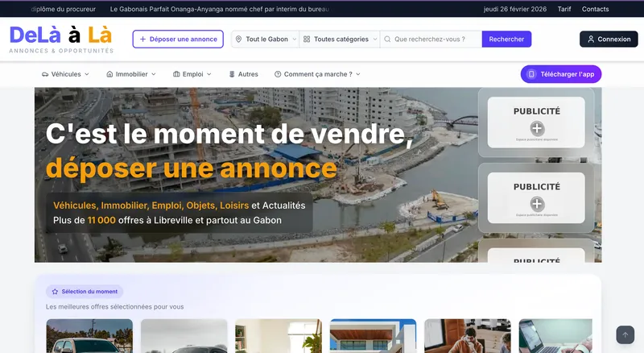Click the Télécharger l'app button
644x353 pixels.
561,74
